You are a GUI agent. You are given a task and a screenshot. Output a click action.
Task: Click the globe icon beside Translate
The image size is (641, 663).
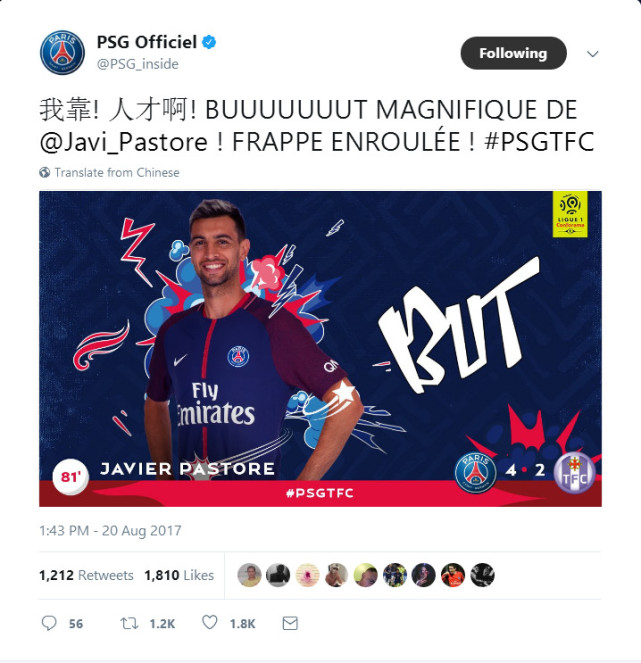pos(44,173)
